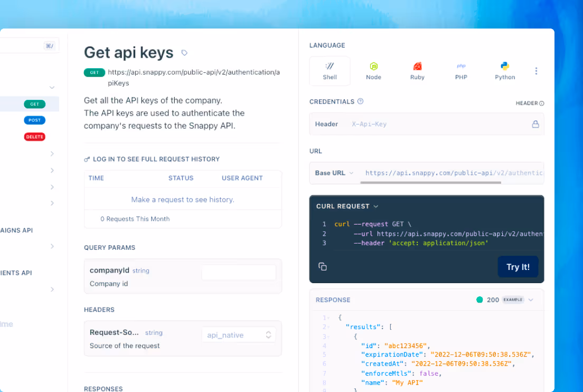Click the companyId input field
Screen dimensions: 583x392
coord(239,273)
